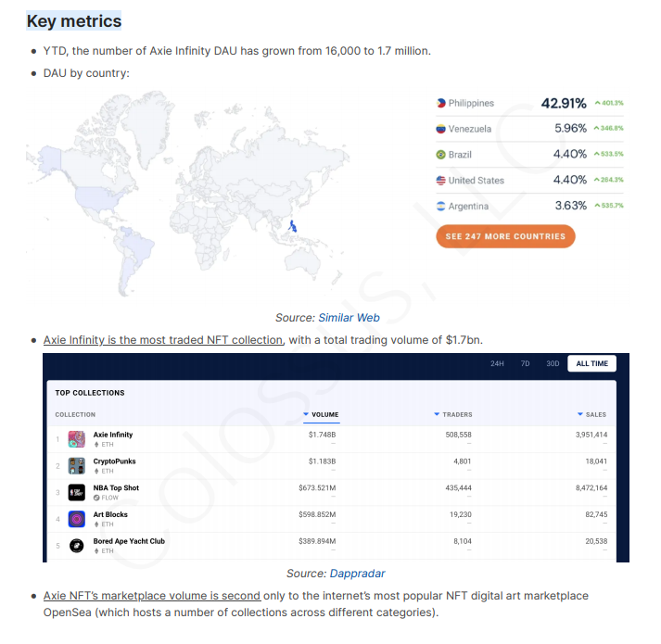661x644 pixels.
Task: Click the 20,538 sales value
Action: (596, 541)
